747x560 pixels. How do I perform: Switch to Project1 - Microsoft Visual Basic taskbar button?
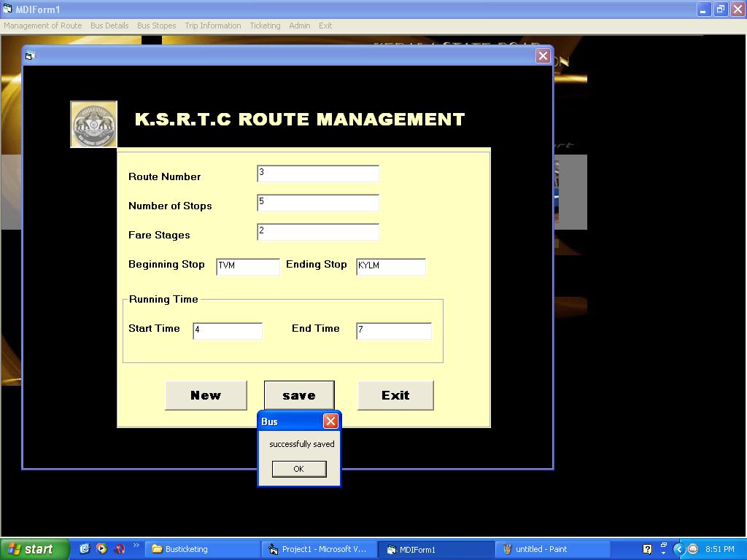(320, 550)
